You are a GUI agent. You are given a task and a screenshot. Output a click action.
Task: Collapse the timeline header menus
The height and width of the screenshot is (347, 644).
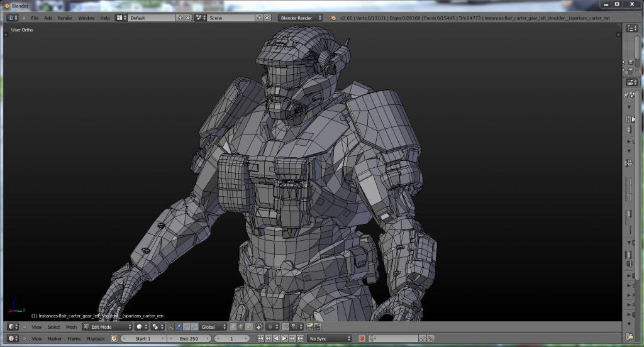tap(25, 338)
